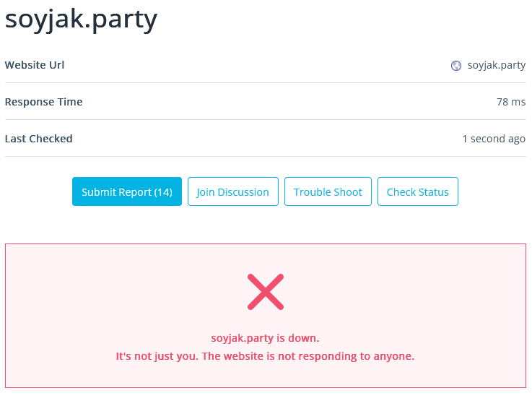Click the soyjak.party page heading

(81, 20)
